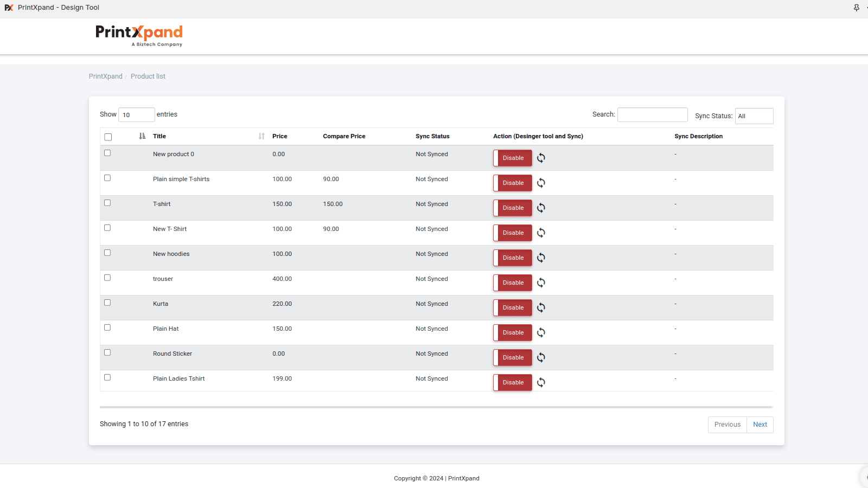Click the PrintXpand logo
This screenshot has height=488, width=868.
click(139, 35)
